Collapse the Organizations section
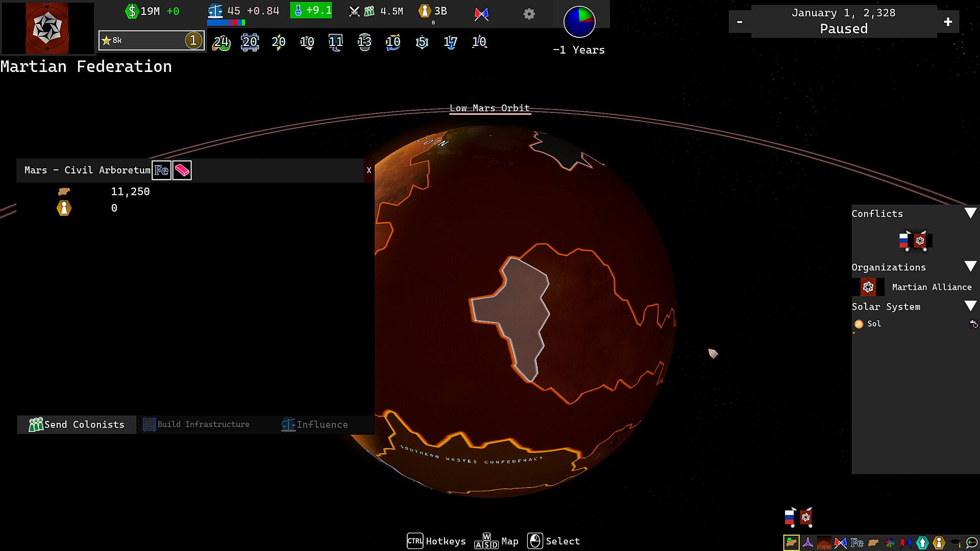This screenshot has height=551, width=980. click(970, 266)
